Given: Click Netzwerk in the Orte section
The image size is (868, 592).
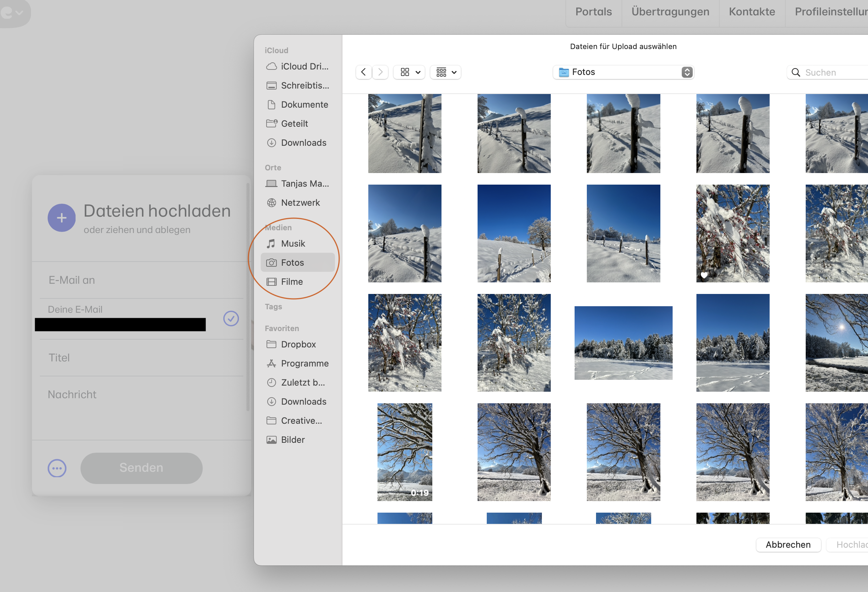Looking at the screenshot, I should (x=300, y=203).
